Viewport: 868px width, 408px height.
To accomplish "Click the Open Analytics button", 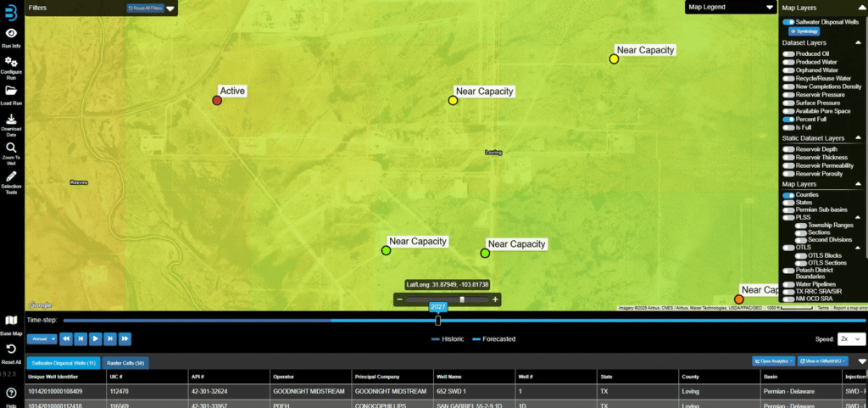I will coord(772,361).
